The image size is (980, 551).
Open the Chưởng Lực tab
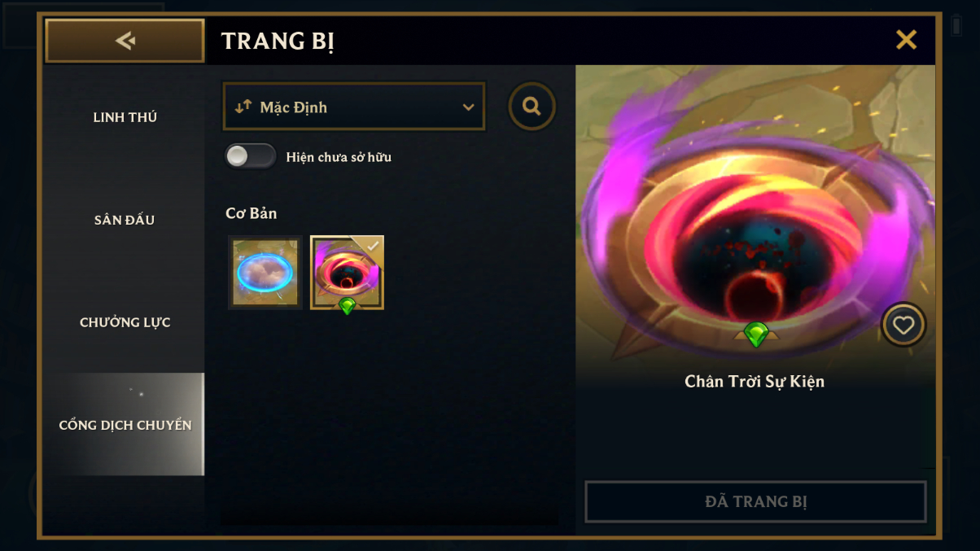(125, 322)
